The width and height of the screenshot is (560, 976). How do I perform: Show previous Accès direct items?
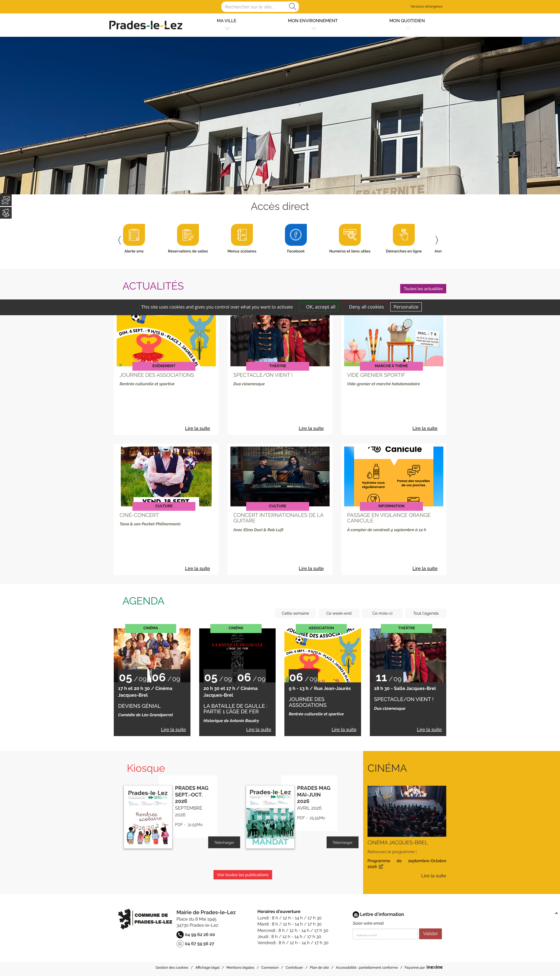(x=119, y=240)
